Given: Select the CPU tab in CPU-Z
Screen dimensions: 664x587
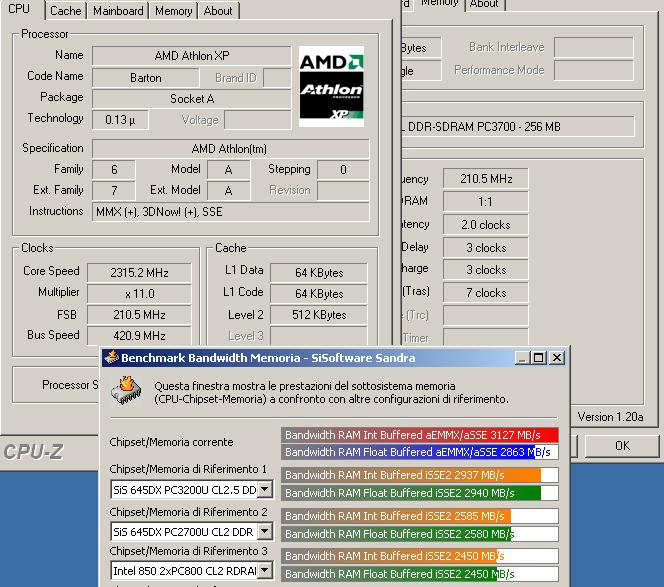Looking at the screenshot, I should (20, 9).
